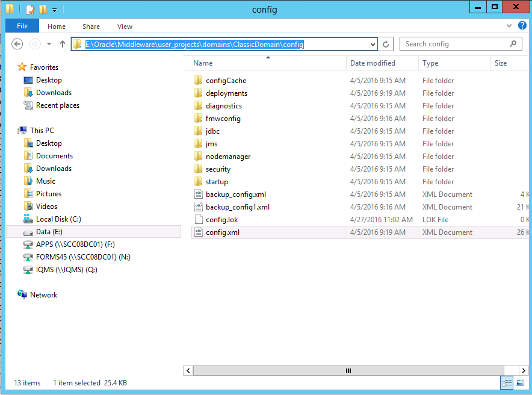Click the LOK File type cell
The width and height of the screenshot is (532, 395).
tap(435, 220)
